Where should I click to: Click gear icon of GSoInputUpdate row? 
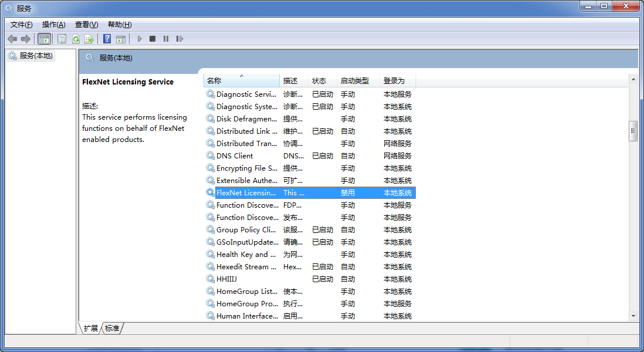(x=211, y=242)
